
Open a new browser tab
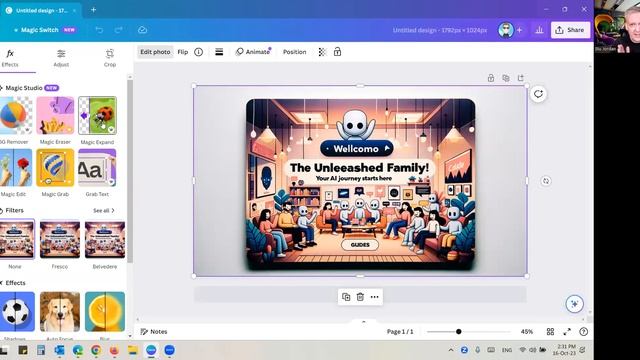[x=93, y=9]
